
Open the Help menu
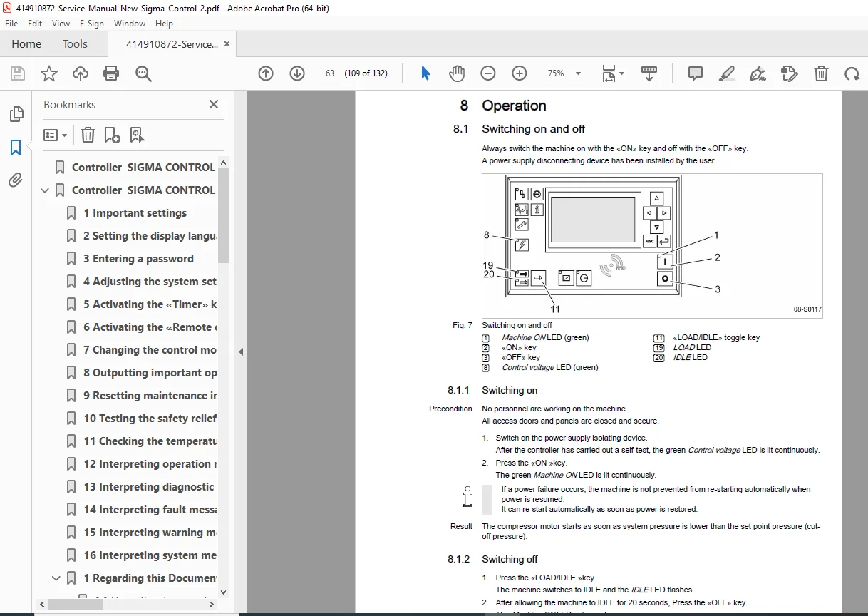[x=165, y=24]
